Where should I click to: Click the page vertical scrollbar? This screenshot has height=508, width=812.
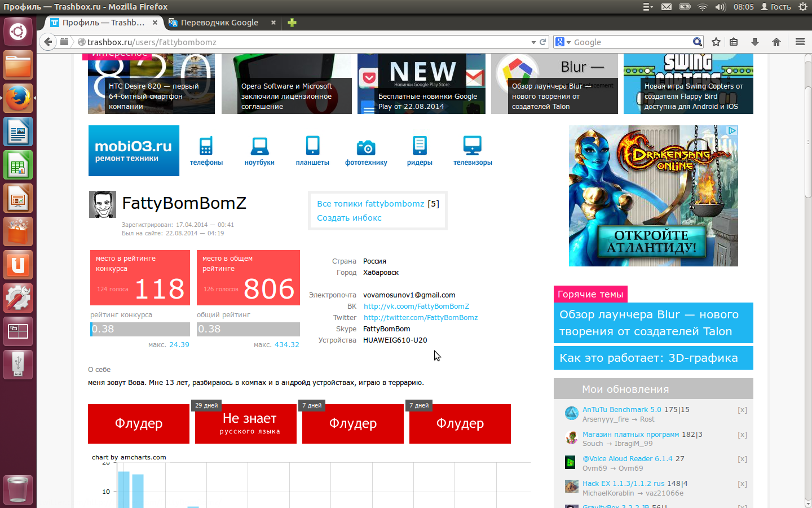[808, 282]
